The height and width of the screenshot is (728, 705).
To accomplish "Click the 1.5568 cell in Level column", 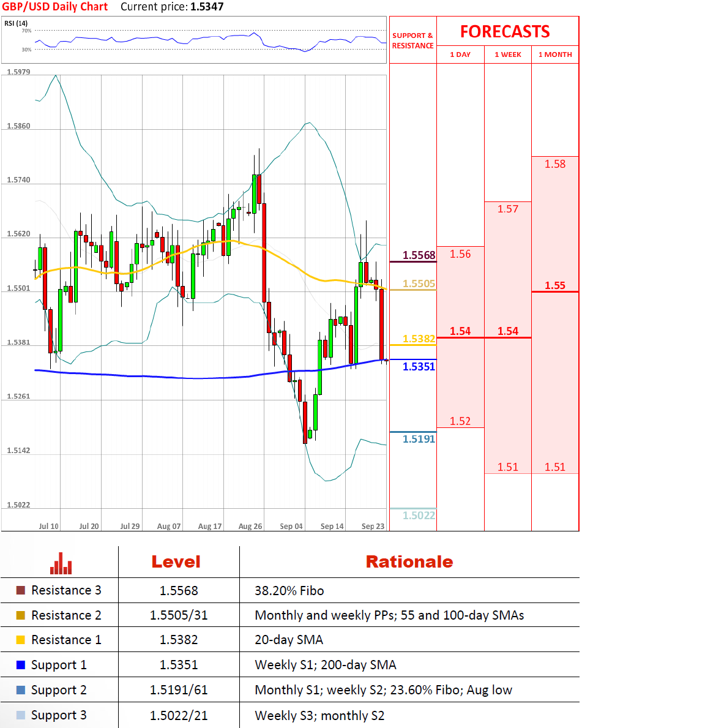I will pyautogui.click(x=179, y=591).
